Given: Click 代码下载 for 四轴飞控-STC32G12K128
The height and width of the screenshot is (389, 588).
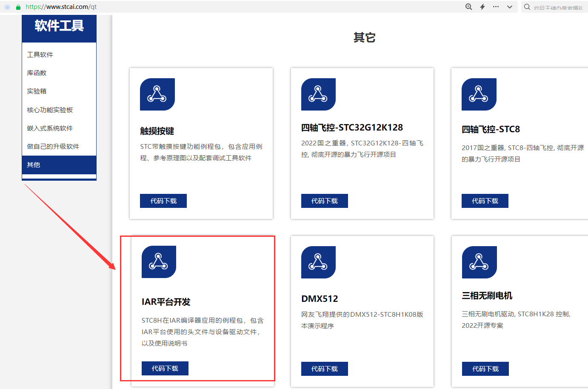Looking at the screenshot, I should [325, 201].
